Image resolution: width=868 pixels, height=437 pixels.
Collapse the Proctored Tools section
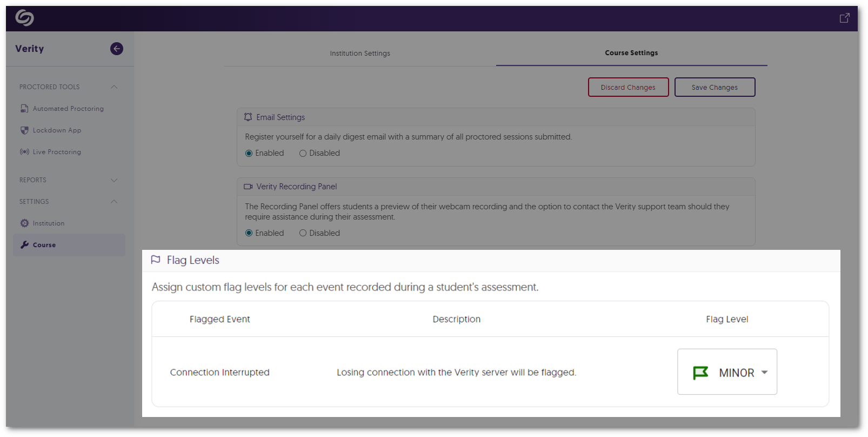tap(114, 87)
